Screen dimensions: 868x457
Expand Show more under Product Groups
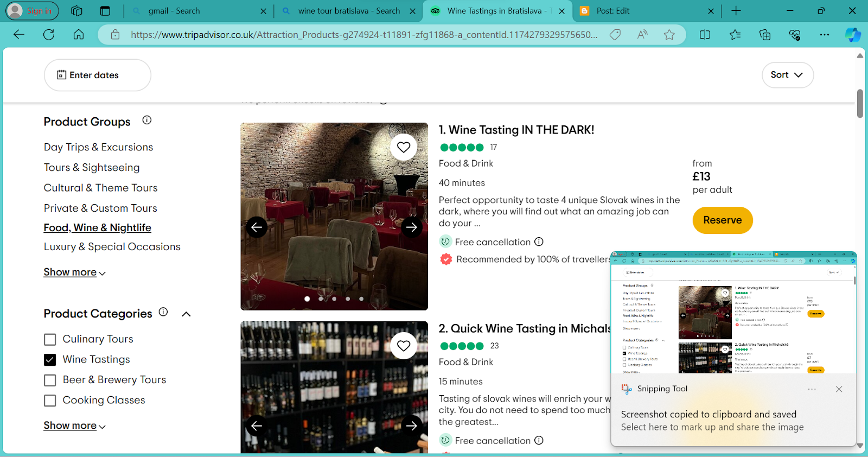[x=74, y=272]
